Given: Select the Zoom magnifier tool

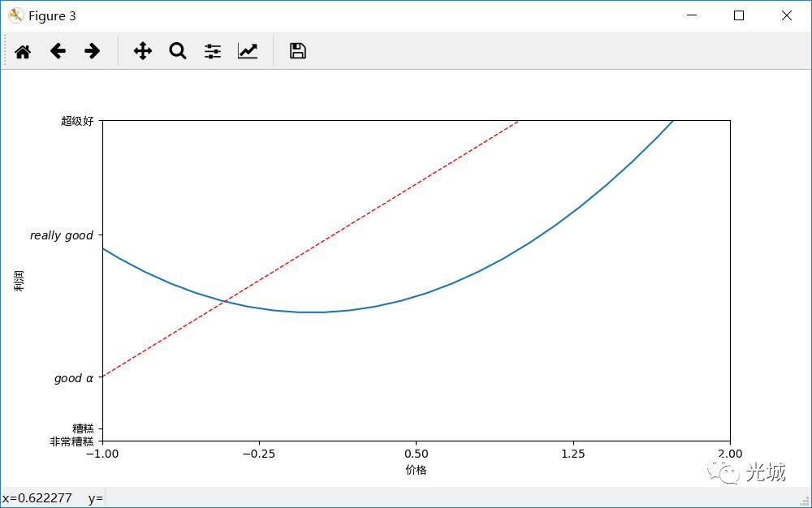Looking at the screenshot, I should pyautogui.click(x=178, y=50).
